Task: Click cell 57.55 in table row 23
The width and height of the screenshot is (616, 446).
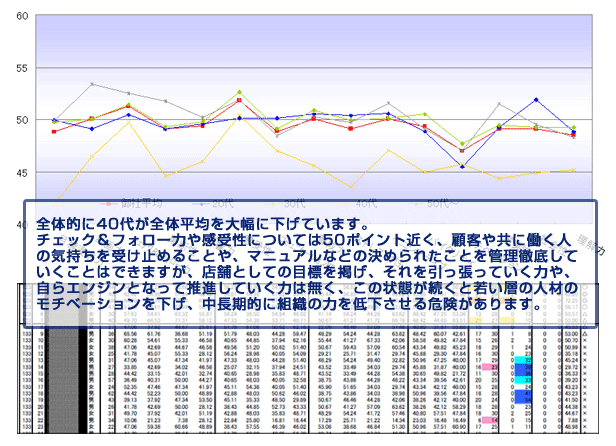Action: (253, 427)
